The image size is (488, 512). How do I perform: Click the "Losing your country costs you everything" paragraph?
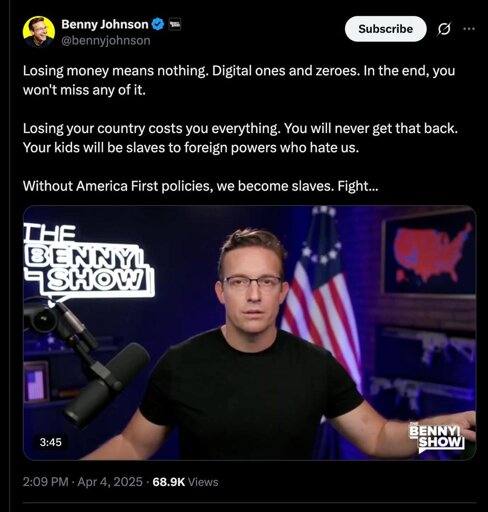[240, 138]
